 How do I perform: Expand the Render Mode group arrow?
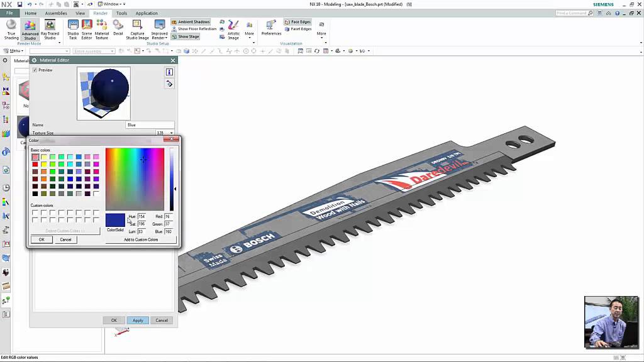click(x=60, y=43)
